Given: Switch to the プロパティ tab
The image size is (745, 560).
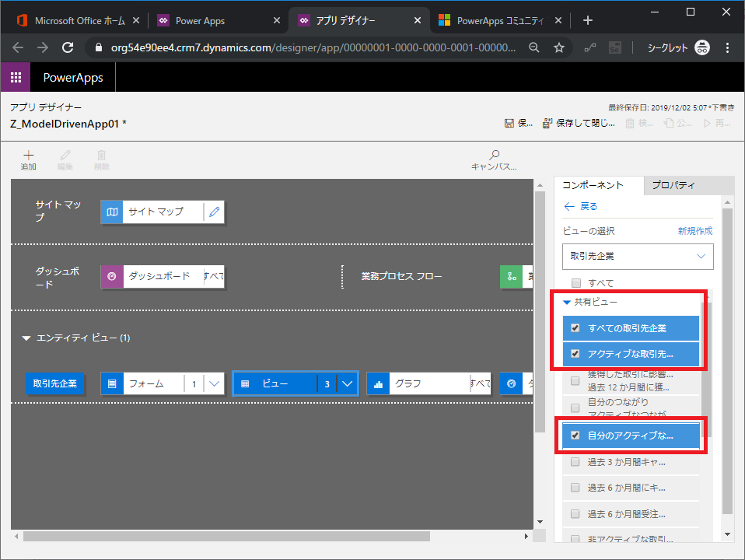Looking at the screenshot, I should (x=689, y=185).
